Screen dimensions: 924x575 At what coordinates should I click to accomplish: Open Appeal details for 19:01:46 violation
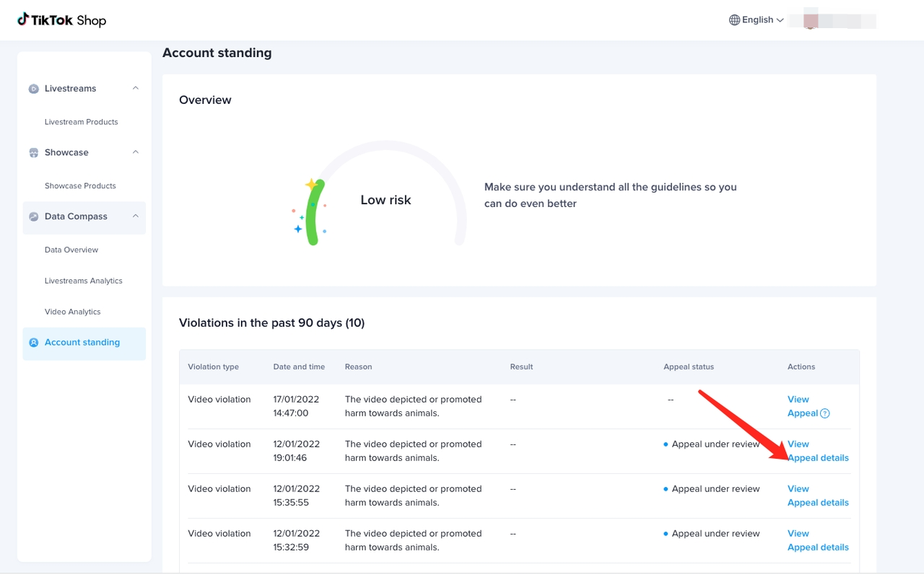pyautogui.click(x=818, y=458)
